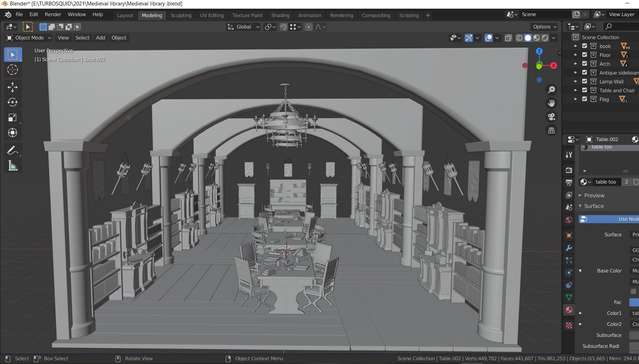Screen dimensions: 639x364
Task: Open the File menu
Action: tap(19, 14)
